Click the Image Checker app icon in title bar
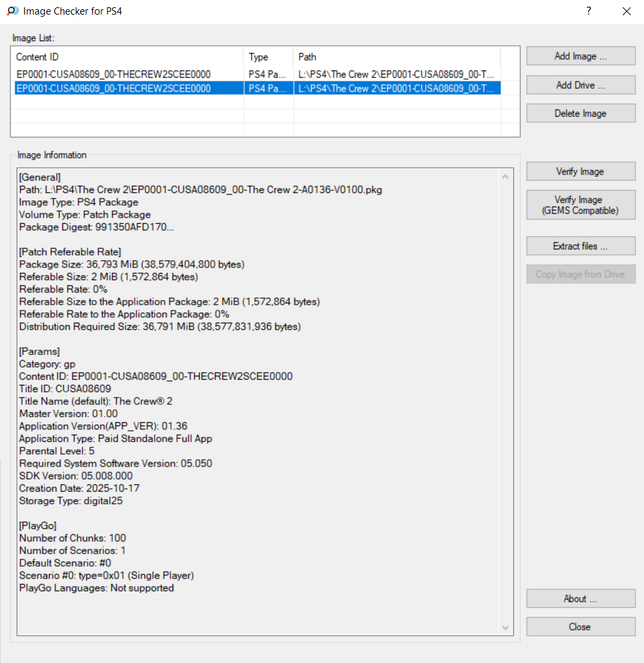644x663 pixels. point(12,11)
